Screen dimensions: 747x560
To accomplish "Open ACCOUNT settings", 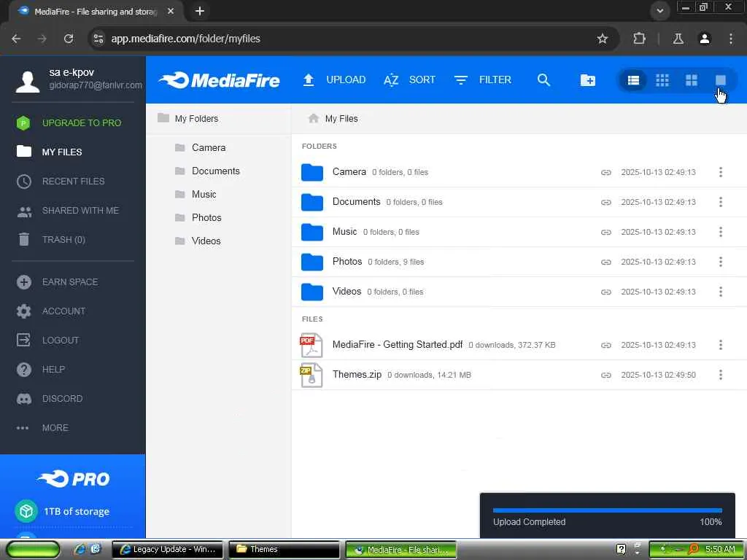I will (x=51, y=311).
